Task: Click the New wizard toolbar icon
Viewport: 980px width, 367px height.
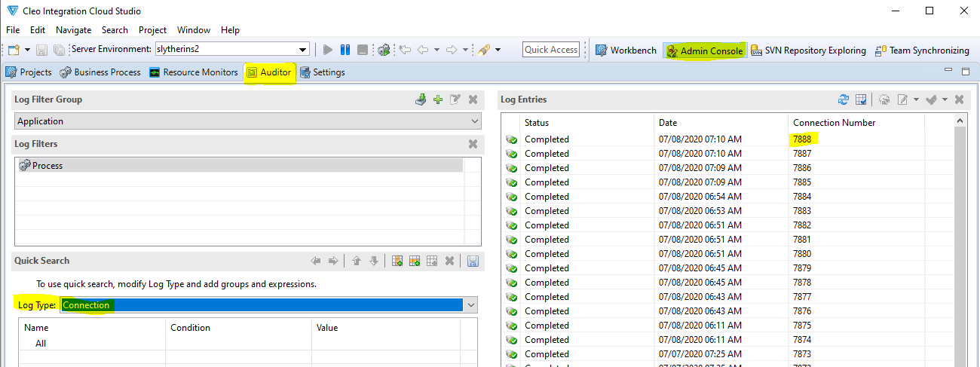Action: coord(14,50)
